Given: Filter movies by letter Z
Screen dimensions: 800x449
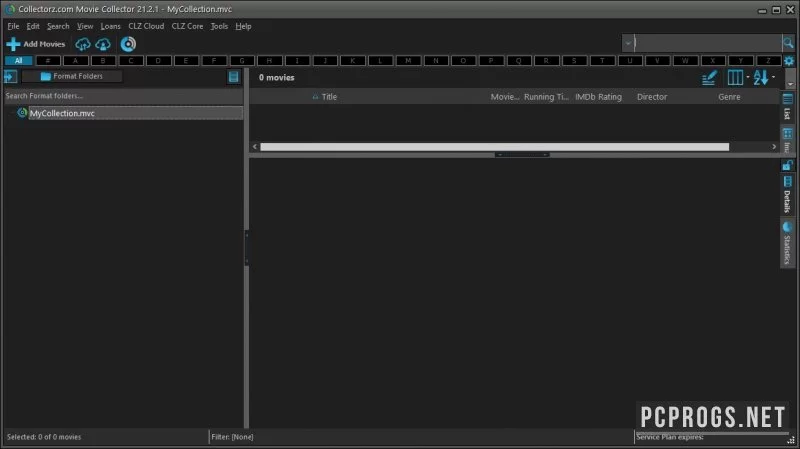Looking at the screenshot, I should click(767, 61).
